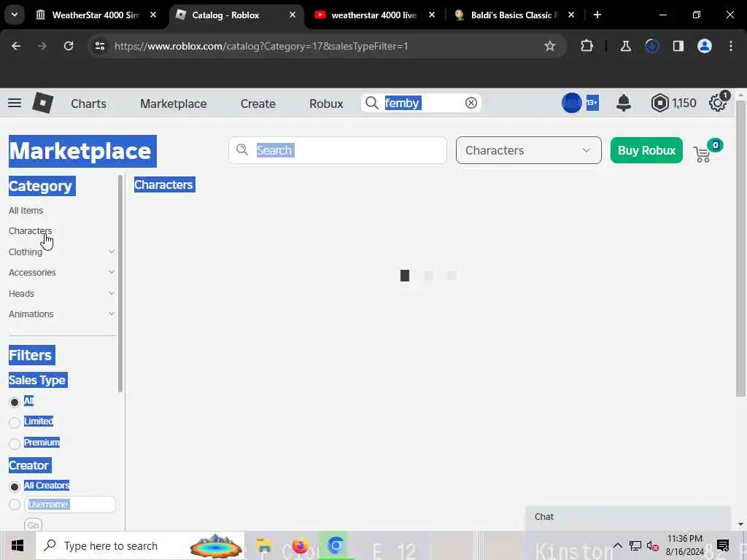The height and width of the screenshot is (560, 747).
Task: Toggle the Chrome side panel
Action: (678, 46)
